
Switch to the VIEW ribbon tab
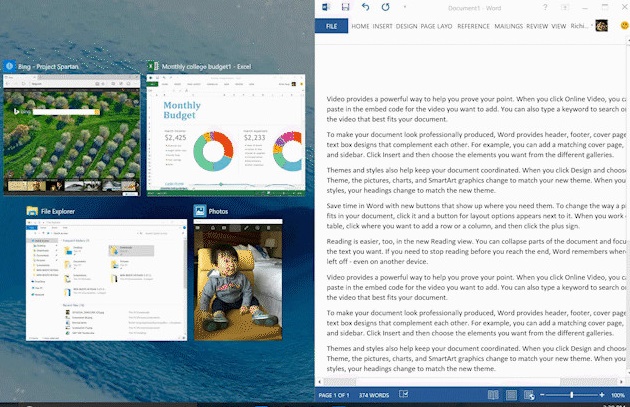(x=558, y=26)
